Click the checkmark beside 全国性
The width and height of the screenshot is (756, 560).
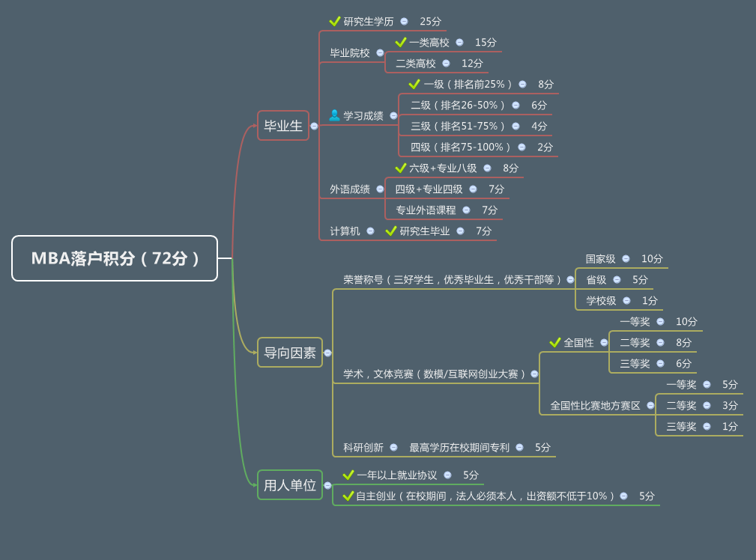pyautogui.click(x=555, y=343)
